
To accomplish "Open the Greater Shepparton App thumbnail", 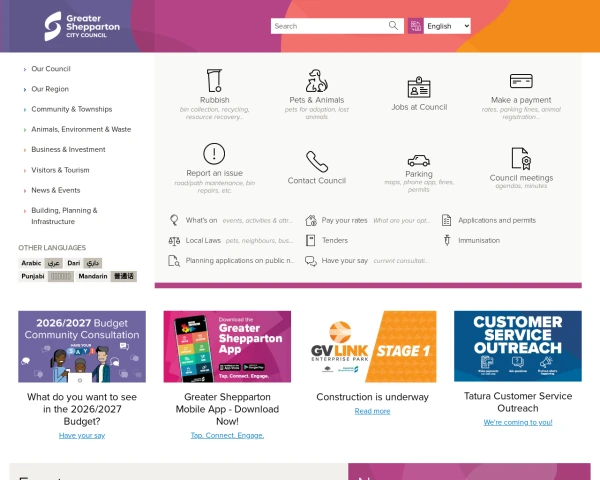I will (227, 346).
